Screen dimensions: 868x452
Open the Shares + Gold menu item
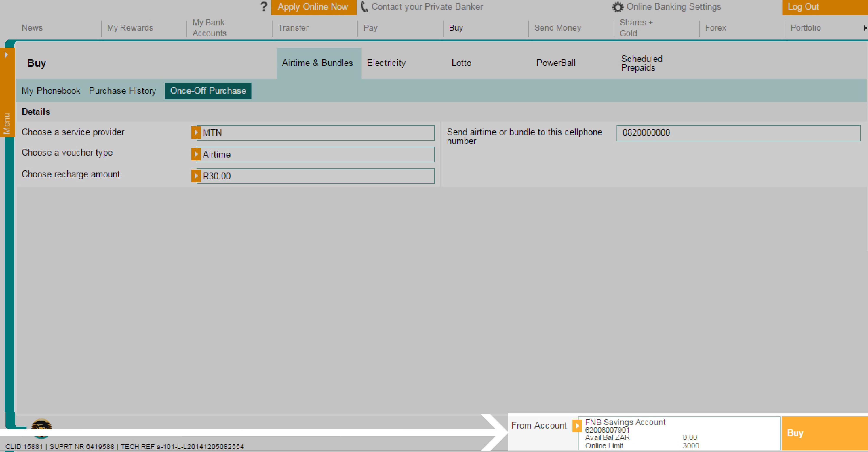pos(636,28)
